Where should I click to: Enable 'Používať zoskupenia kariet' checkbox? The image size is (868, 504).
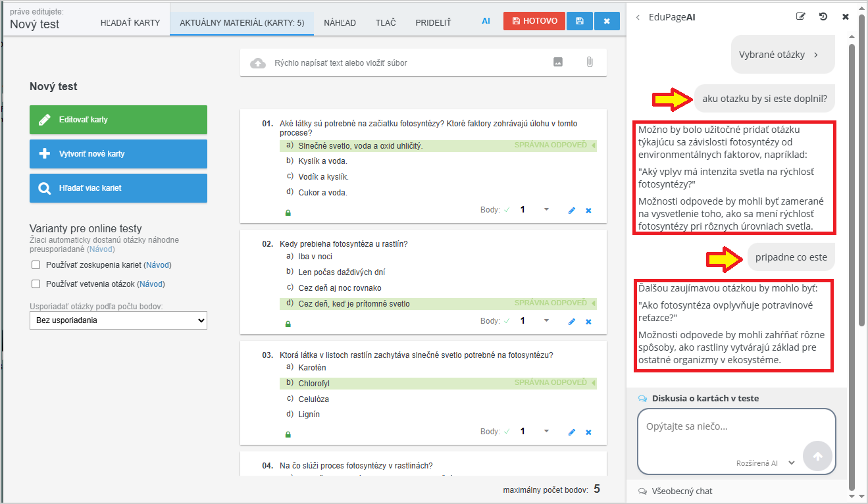tap(36, 265)
